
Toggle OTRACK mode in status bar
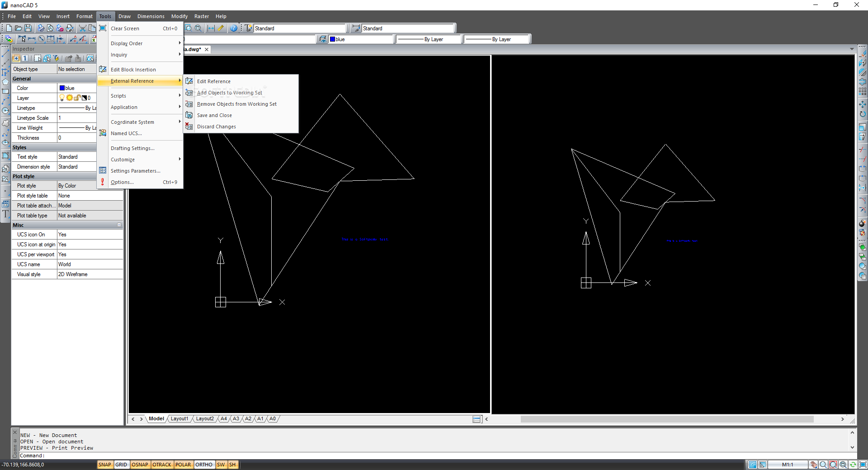(x=162, y=465)
